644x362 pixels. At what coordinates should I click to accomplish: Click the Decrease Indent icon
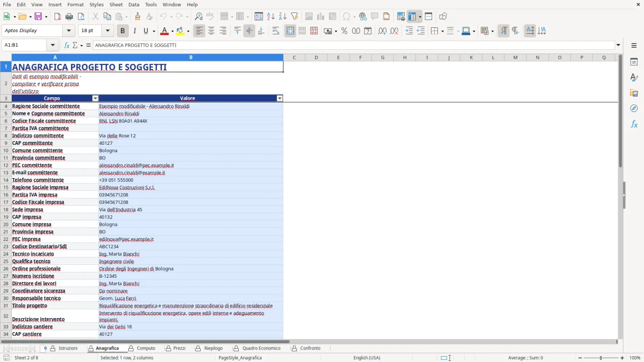pyautogui.click(x=421, y=31)
